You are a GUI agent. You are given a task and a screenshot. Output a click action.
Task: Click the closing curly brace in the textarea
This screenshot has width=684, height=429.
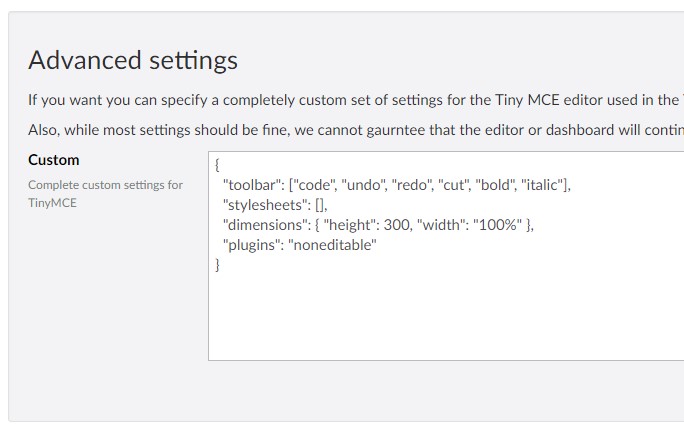click(217, 265)
